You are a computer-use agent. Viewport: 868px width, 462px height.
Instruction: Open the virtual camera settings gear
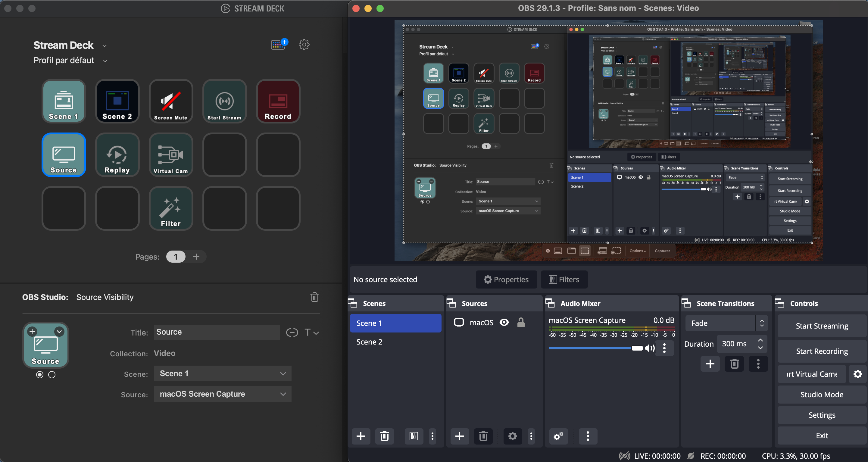click(x=857, y=374)
